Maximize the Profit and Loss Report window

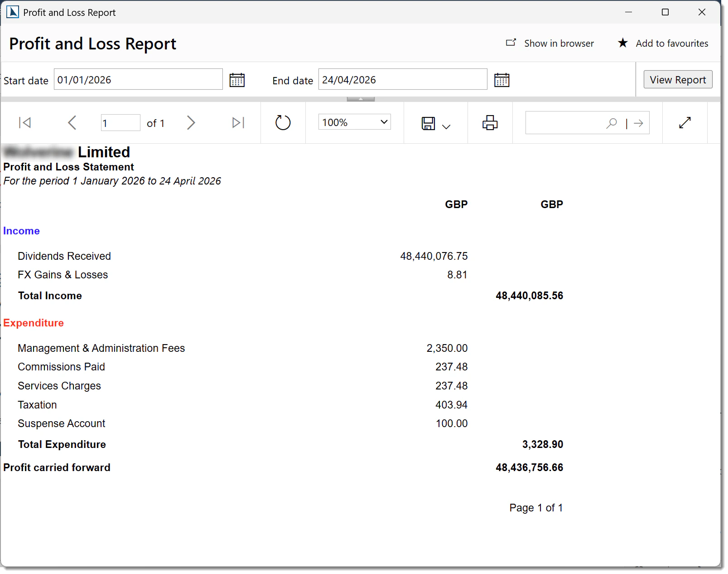tap(665, 12)
